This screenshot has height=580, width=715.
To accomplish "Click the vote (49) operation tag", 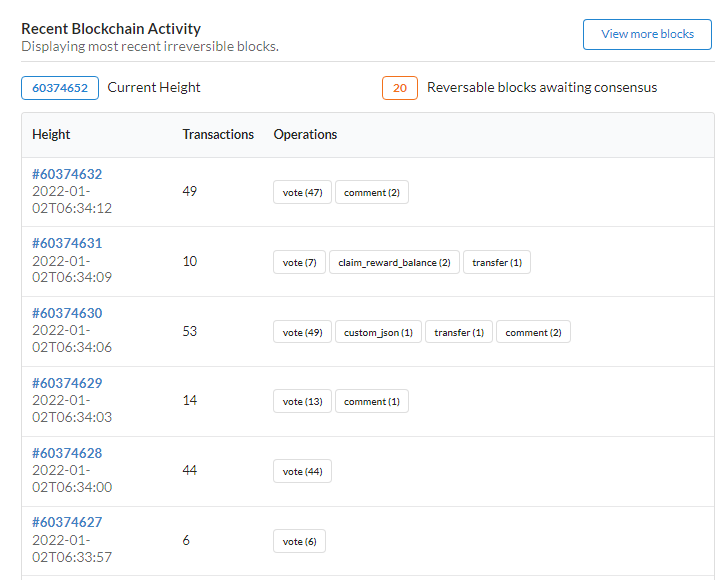I will 302,332.
